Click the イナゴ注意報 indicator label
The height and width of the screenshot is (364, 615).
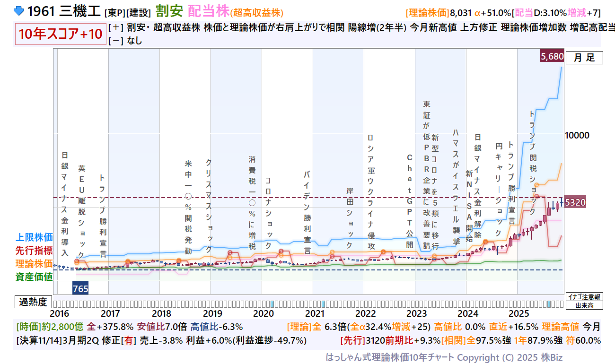pos(584,297)
